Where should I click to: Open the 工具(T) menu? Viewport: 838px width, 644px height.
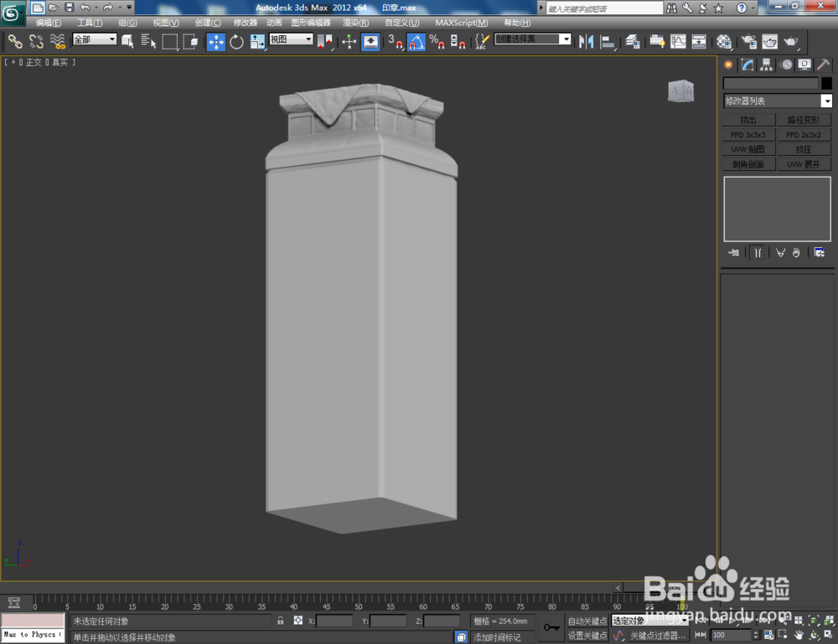pos(90,23)
